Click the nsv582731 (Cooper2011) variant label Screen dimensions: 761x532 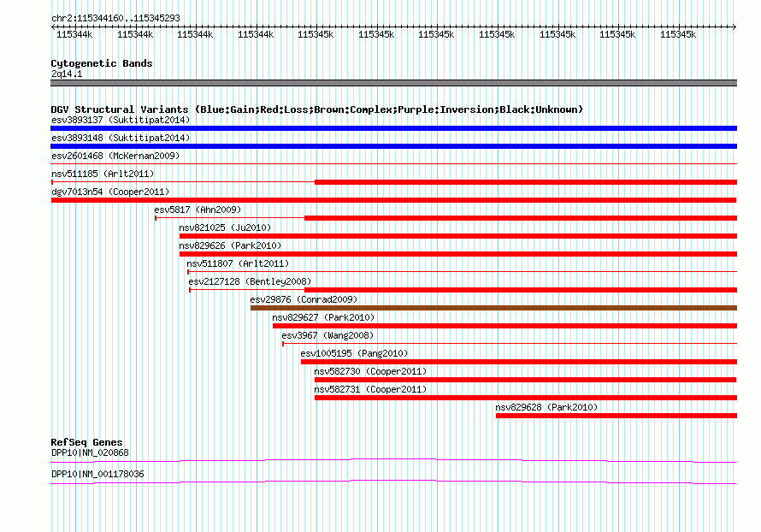(370, 389)
